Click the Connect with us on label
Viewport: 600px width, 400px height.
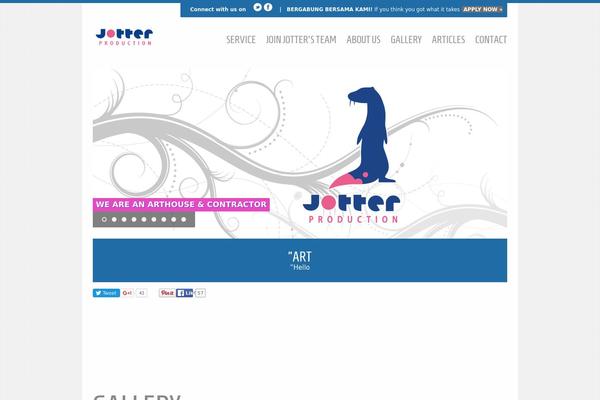(218, 9)
